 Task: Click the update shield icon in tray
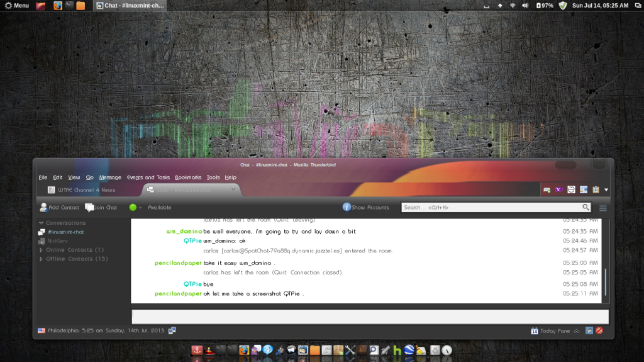[563, 5]
